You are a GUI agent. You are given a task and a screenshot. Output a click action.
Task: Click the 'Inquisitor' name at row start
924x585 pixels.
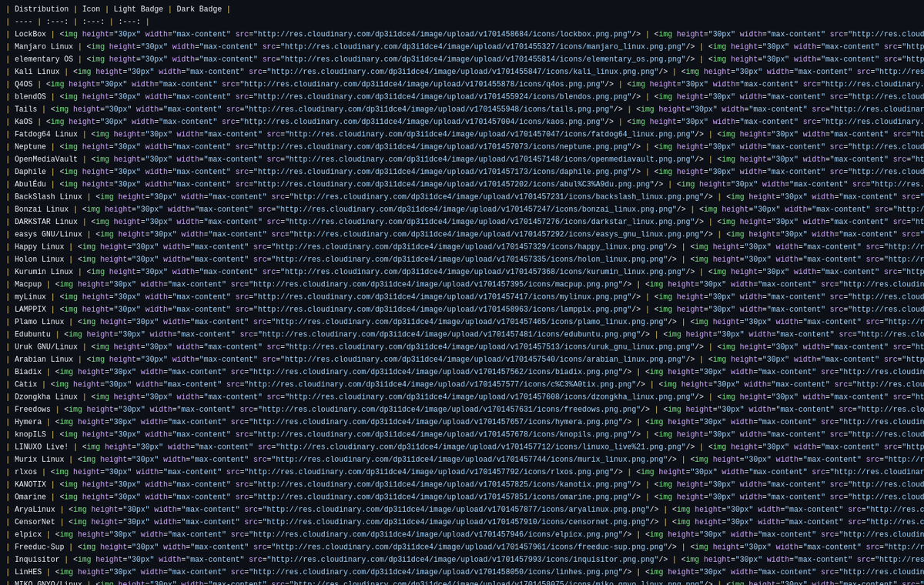click(37, 560)
